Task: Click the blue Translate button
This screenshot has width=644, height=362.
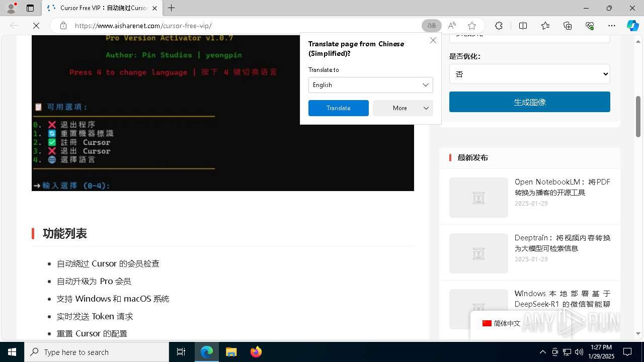Action: [x=339, y=108]
